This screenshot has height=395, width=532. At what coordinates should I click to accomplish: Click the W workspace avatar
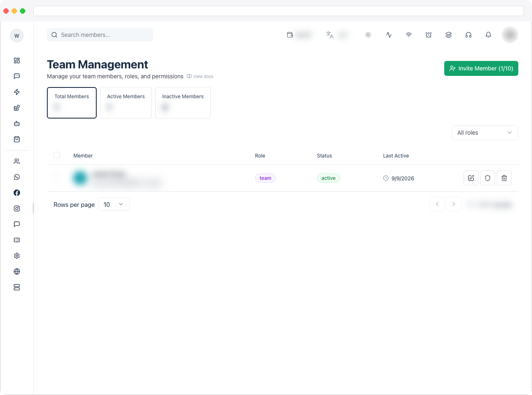pos(17,36)
